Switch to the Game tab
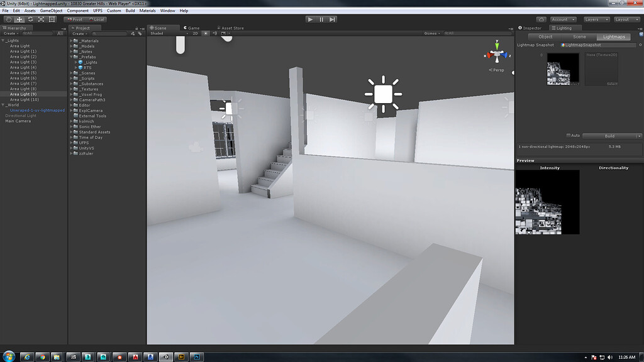 [192, 28]
